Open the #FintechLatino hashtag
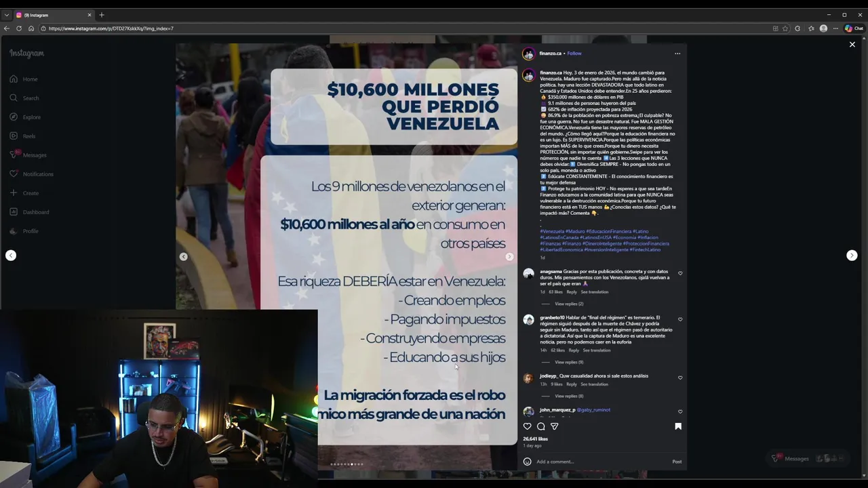 (x=645, y=250)
